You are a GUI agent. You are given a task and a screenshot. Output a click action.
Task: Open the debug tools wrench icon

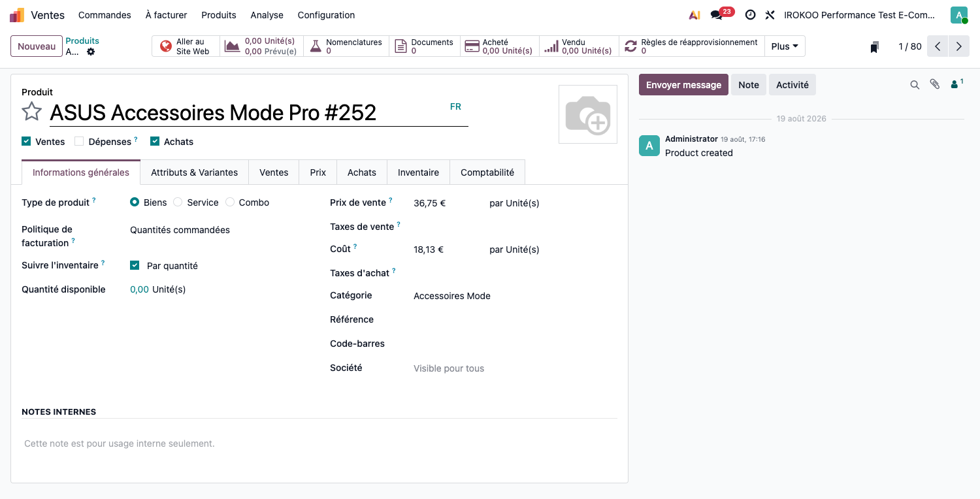[x=770, y=15]
